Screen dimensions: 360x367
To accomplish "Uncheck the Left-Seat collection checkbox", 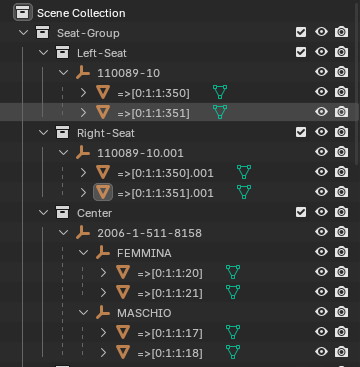I will 301,52.
